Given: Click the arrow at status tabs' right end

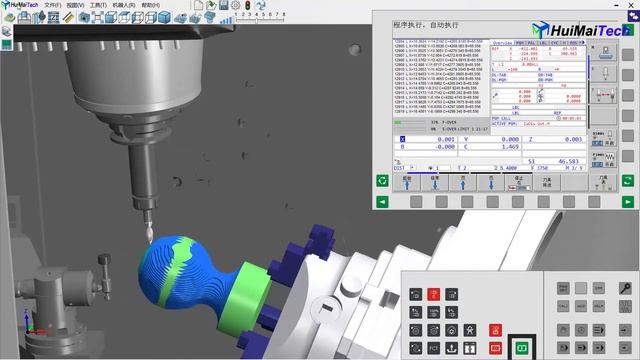Looking at the screenshot, I should point(583,42).
